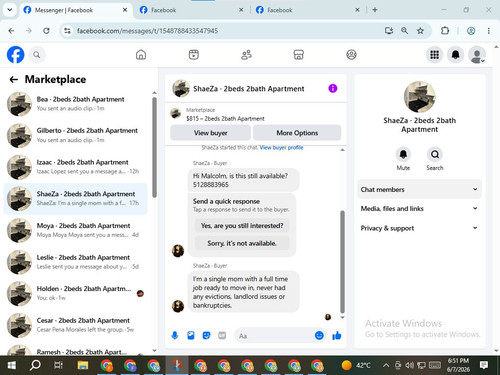Image resolution: width=500 pixels, height=375 pixels.
Task: Click the back arrow beside Marketplace
Action: click(14, 79)
